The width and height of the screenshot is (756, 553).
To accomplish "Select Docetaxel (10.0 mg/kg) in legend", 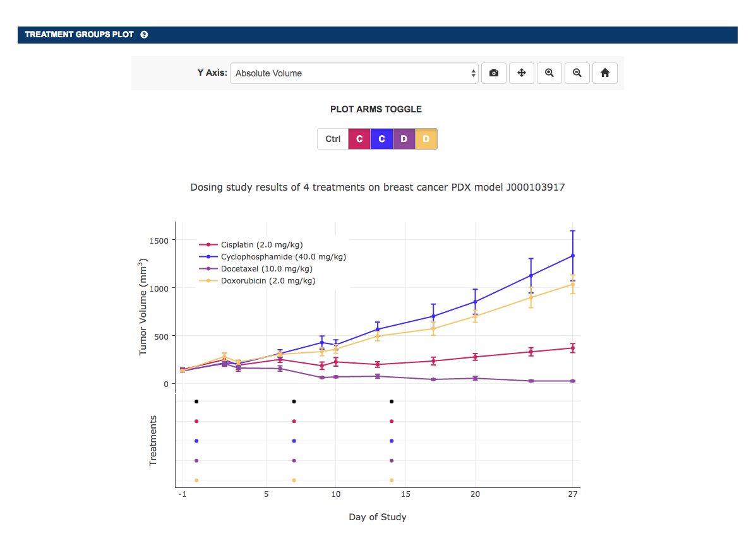I will (x=266, y=269).
